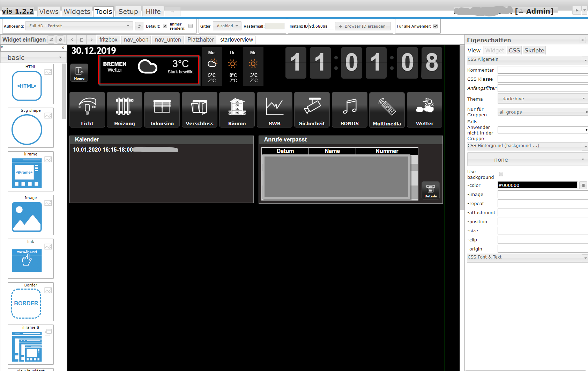Click the Kommentar input field

tap(543, 70)
